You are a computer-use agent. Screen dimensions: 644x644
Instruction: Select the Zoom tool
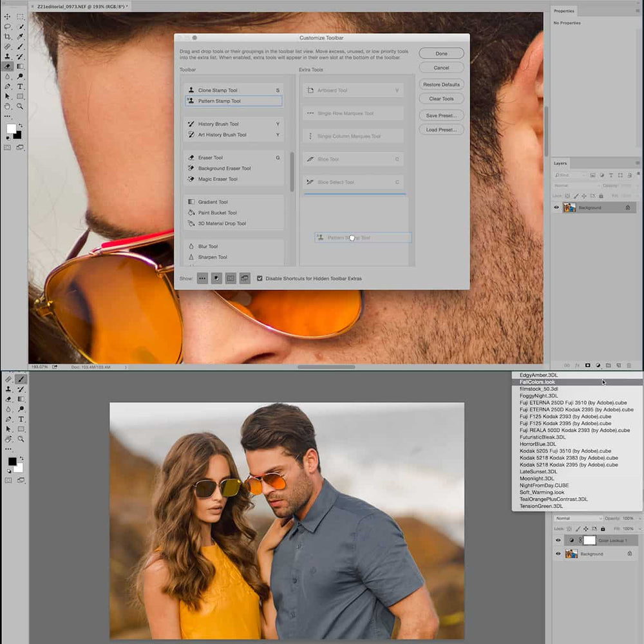pos(19,104)
